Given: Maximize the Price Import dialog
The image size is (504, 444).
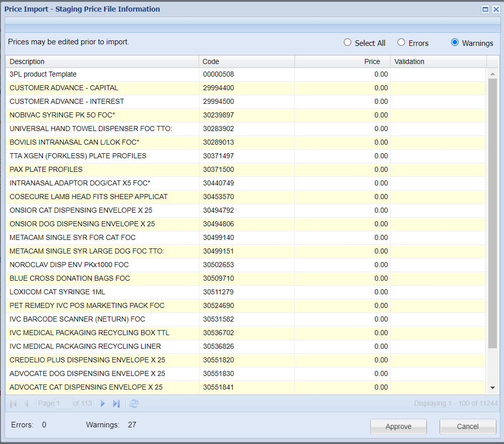Looking at the screenshot, I should tap(485, 9).
